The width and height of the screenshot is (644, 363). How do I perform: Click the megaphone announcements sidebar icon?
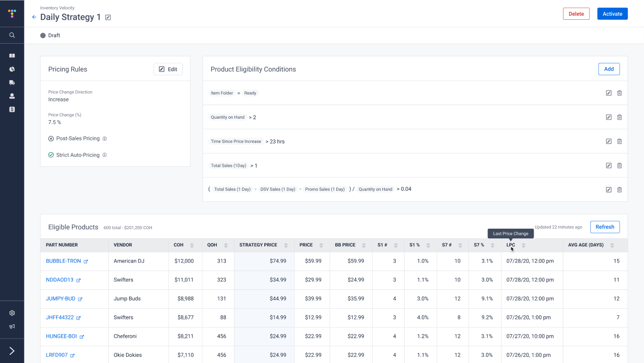[12, 326]
